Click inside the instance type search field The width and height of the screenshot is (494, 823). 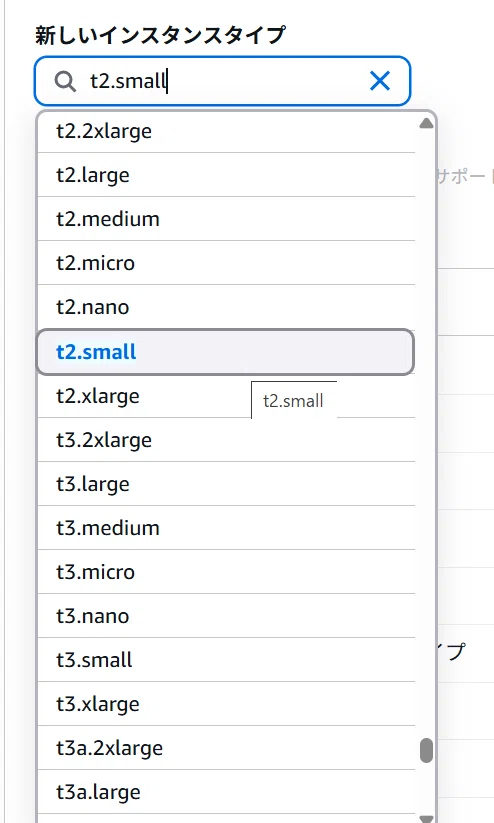click(x=222, y=81)
